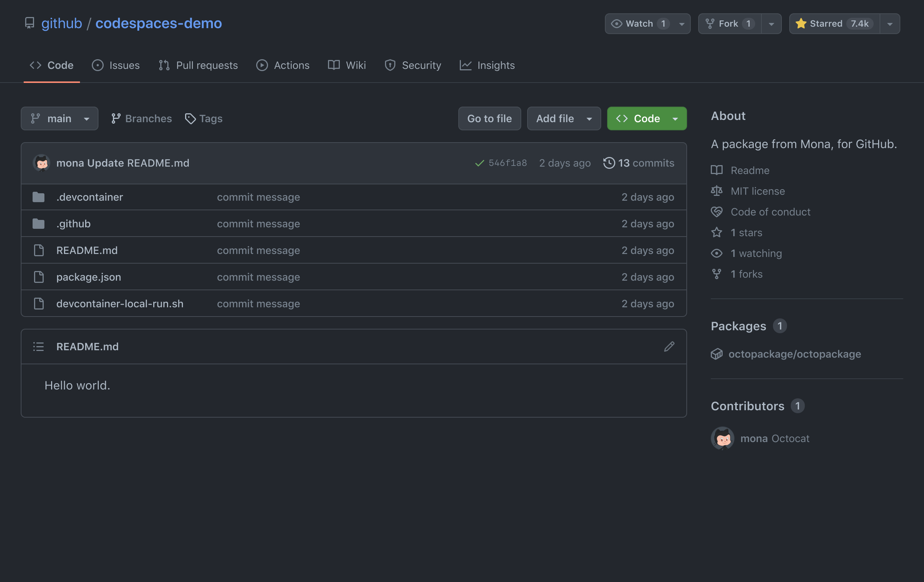
Task: Click the git branch icon for branches
Action: click(115, 118)
